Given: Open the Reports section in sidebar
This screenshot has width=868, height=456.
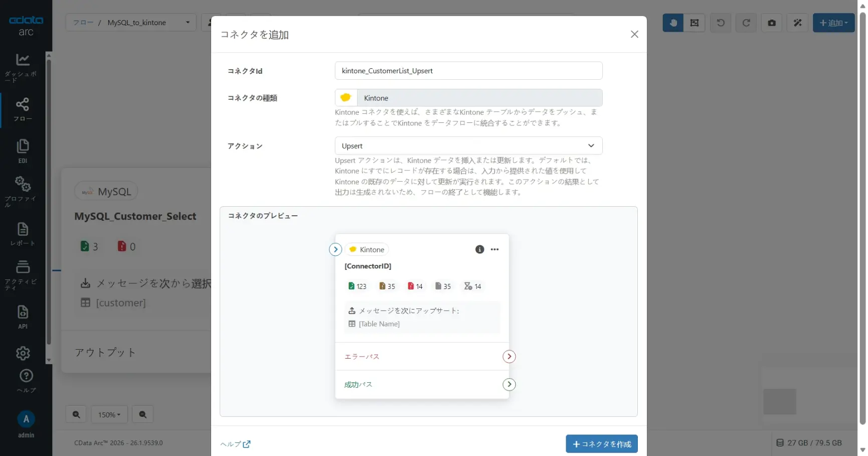Looking at the screenshot, I should (x=23, y=234).
